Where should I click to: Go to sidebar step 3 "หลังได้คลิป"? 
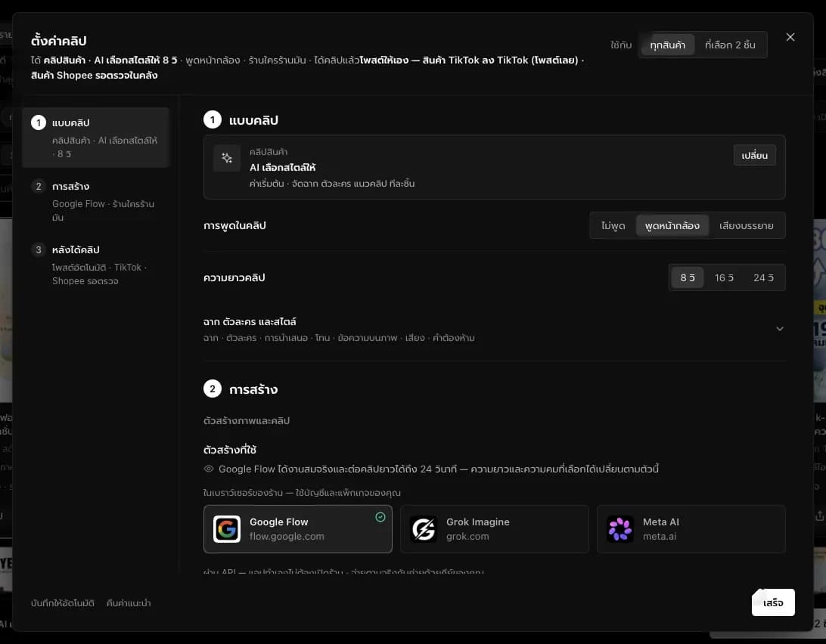96,265
